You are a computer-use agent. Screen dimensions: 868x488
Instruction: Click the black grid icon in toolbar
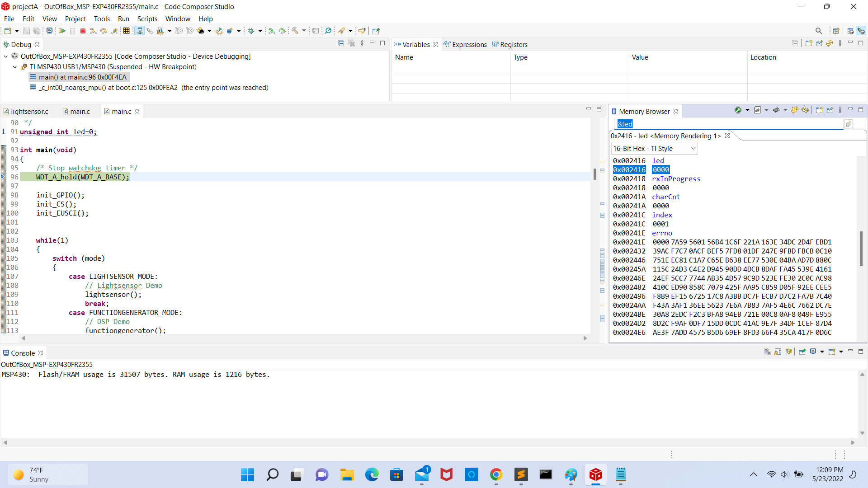click(127, 31)
